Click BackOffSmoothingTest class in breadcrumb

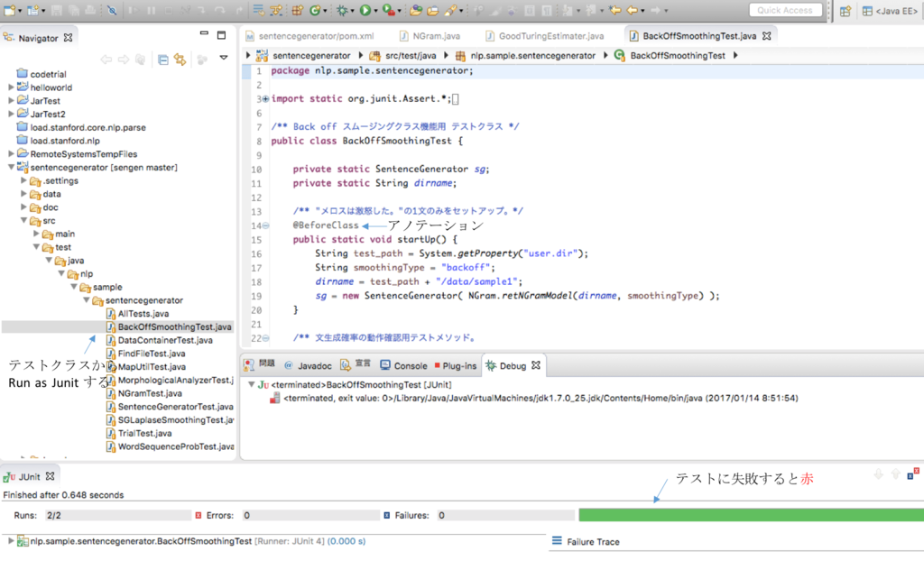(x=678, y=55)
